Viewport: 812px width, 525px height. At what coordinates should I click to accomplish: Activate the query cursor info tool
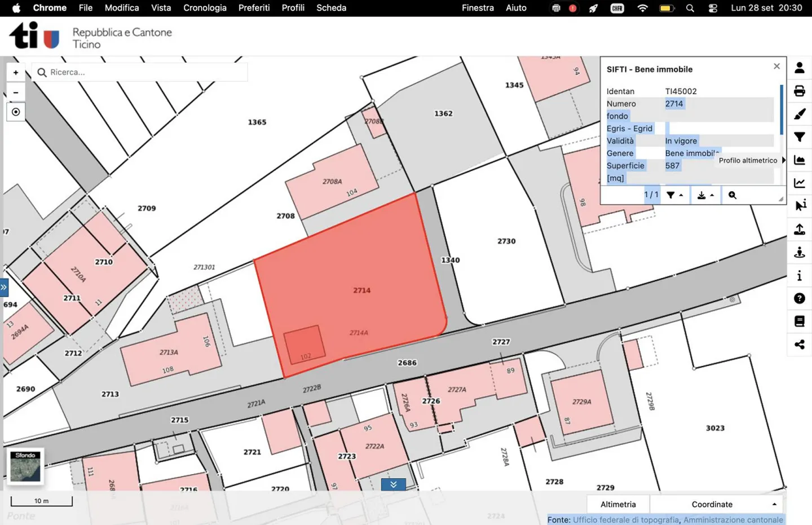pyautogui.click(x=799, y=206)
